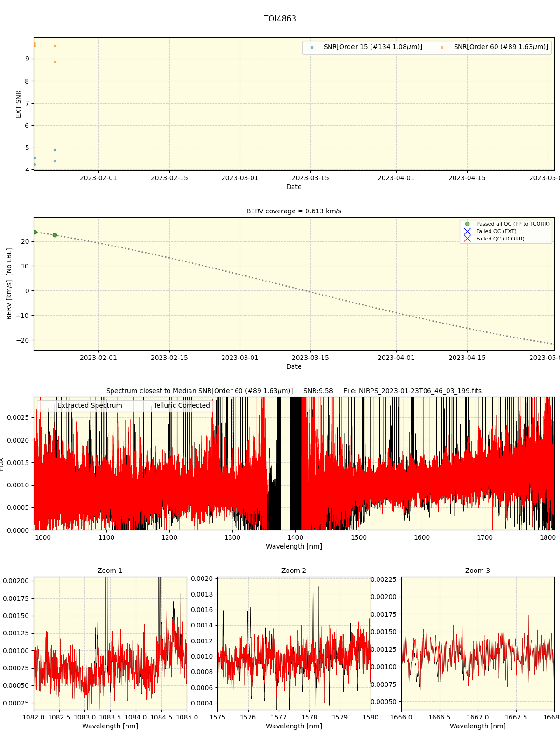Click the 1700 wavelength tick label
The image size is (560, 747).
click(x=485, y=537)
